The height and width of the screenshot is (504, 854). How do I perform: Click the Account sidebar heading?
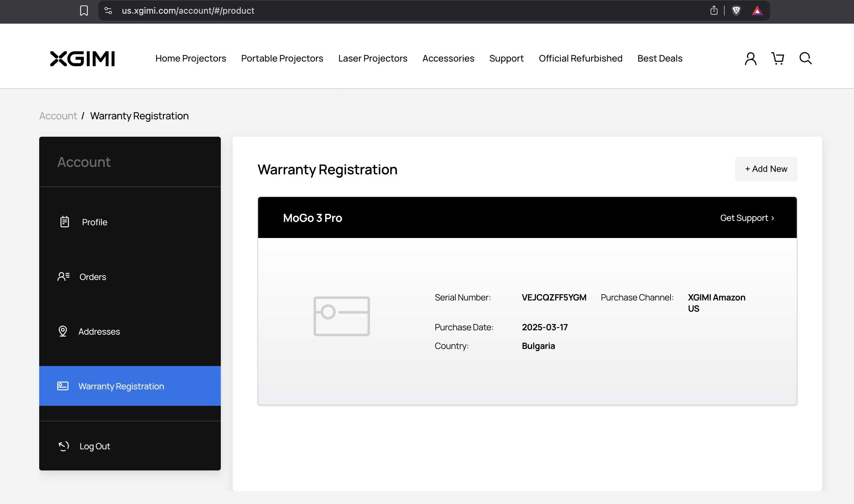tap(84, 162)
